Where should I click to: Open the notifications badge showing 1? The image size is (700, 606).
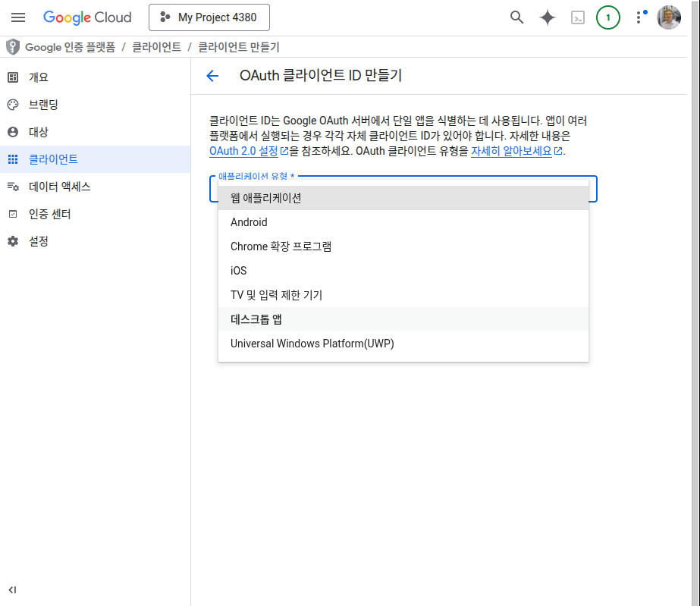point(608,17)
